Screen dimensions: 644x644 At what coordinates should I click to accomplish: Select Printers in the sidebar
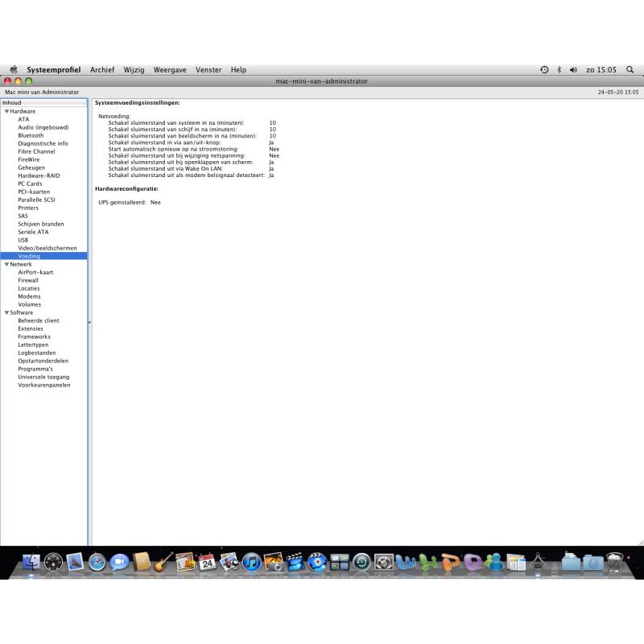click(28, 208)
